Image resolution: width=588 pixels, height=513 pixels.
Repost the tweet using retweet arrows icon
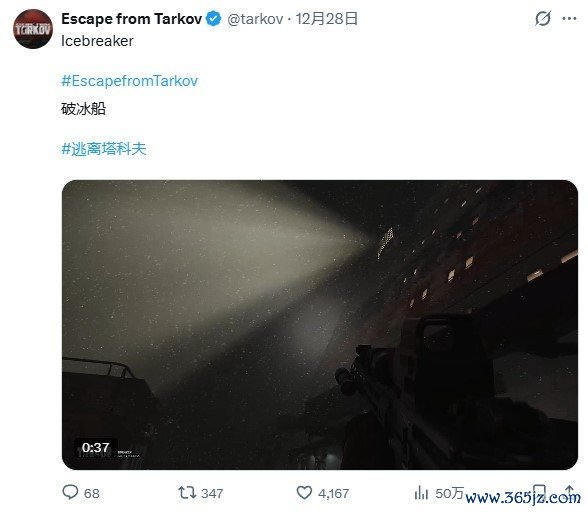pos(187,492)
